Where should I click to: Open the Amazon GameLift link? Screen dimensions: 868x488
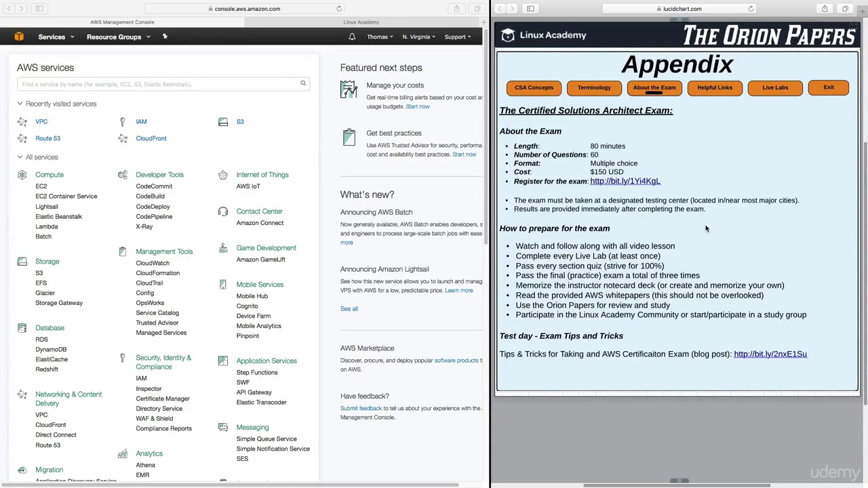point(260,260)
